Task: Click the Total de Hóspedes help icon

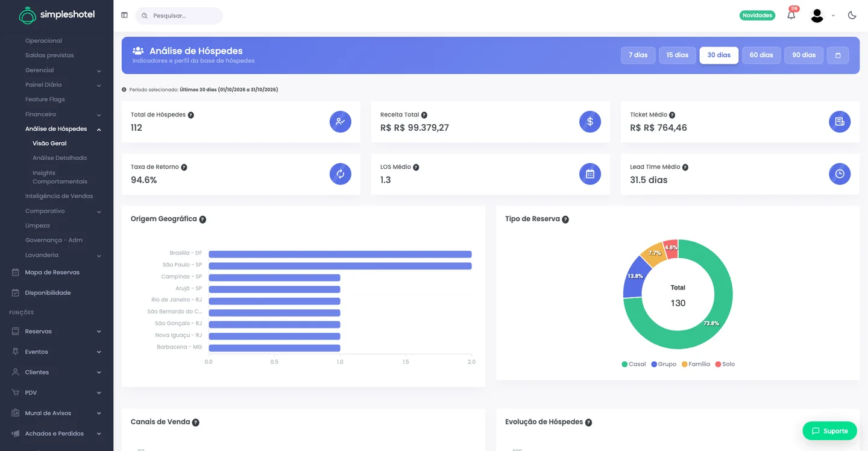Action: (x=191, y=115)
